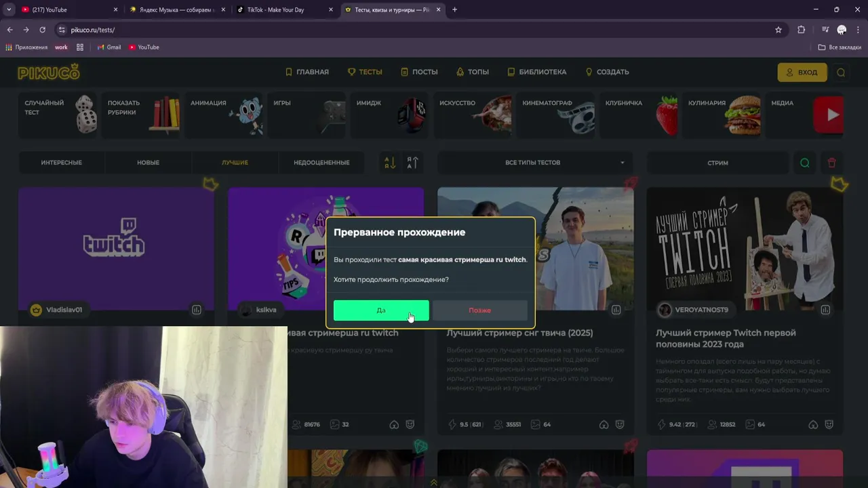Select the АНИМАЦИЯ category tile
The width and height of the screenshot is (868, 488).
(225, 115)
